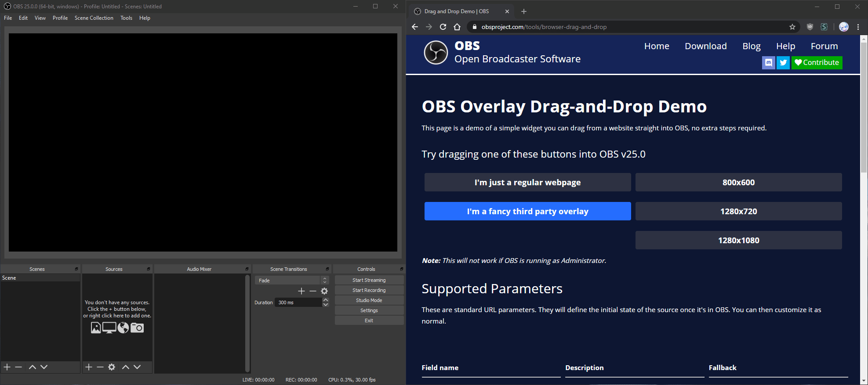The image size is (868, 385).
Task: Remove the source with the minus icon
Action: (100, 367)
